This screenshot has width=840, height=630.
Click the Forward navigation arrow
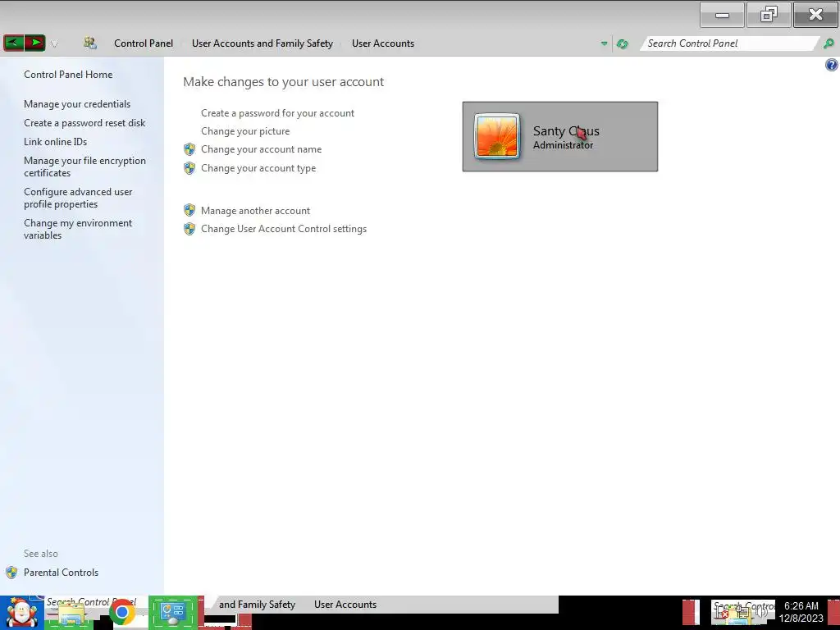pyautogui.click(x=34, y=43)
